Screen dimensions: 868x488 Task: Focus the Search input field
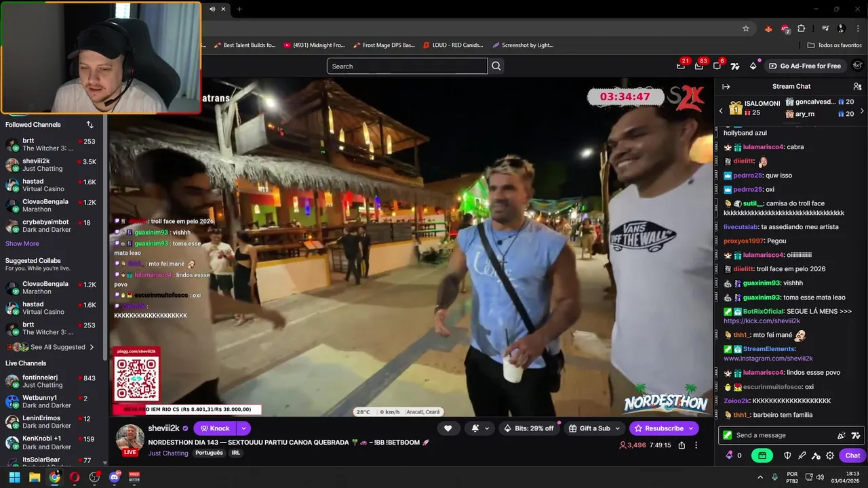[407, 66]
